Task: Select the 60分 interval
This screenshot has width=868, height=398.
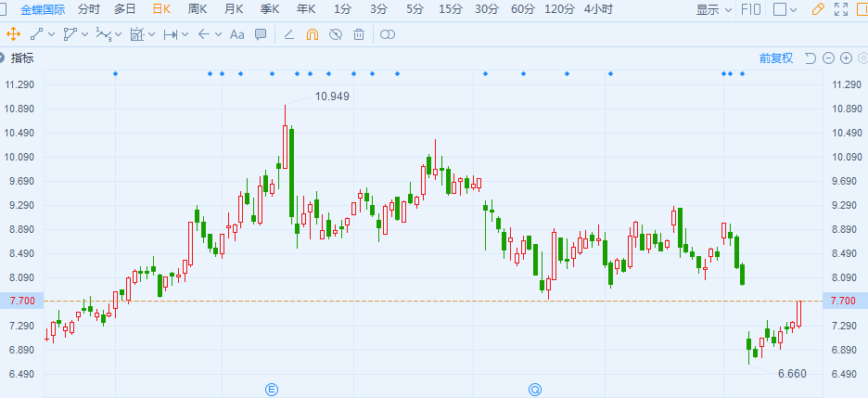Action: 523,9
